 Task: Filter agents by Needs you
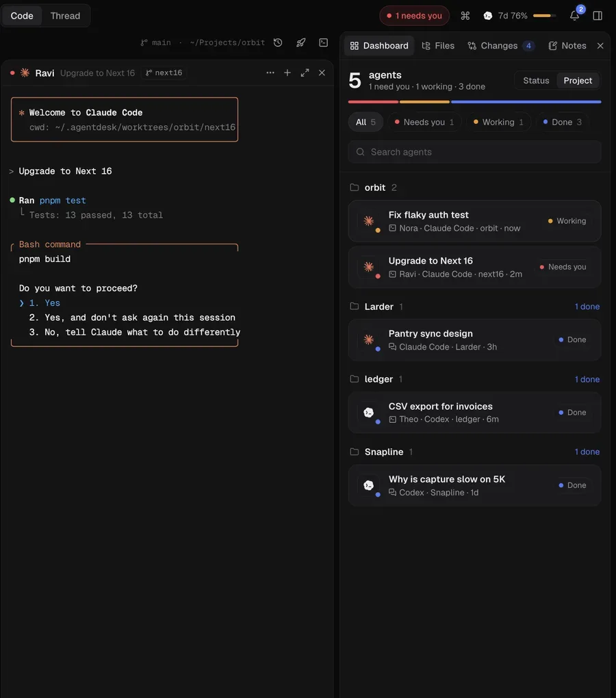click(x=424, y=122)
